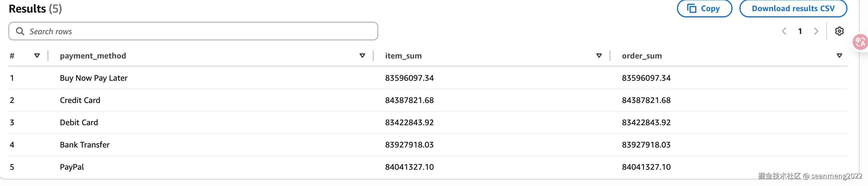Screen dimensions: 868x186
Task: Click the magnifier icon in the search box
Action: coord(20,31)
